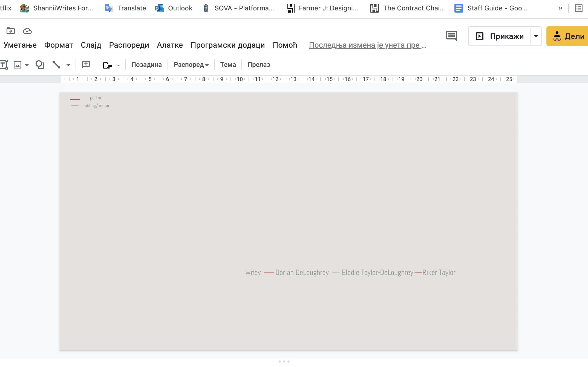Open the Формат menu

[x=59, y=45]
